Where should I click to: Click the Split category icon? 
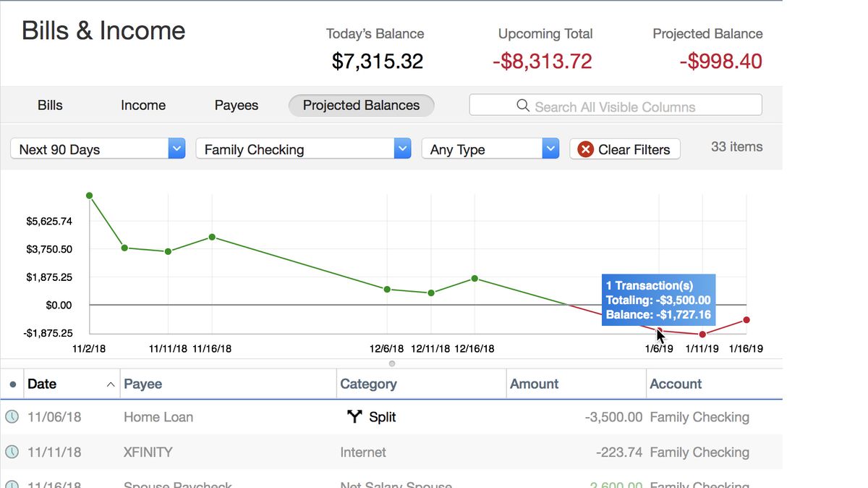coord(354,416)
